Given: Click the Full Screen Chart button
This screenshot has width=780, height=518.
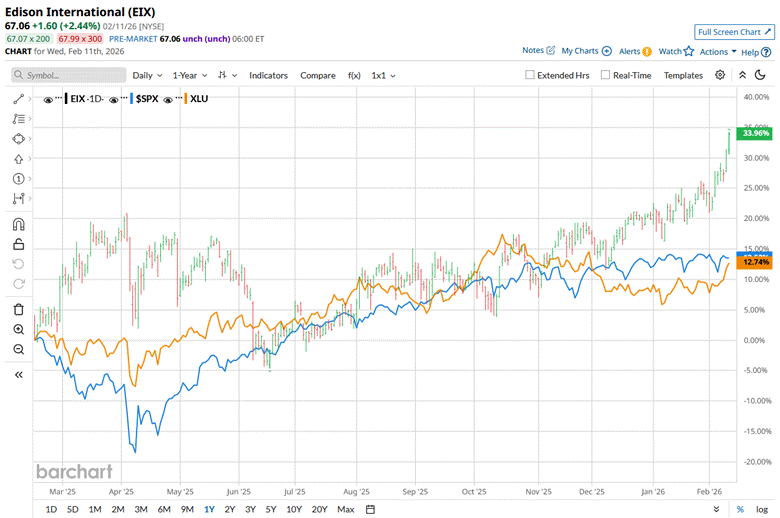Looking at the screenshot, I should click(735, 32).
